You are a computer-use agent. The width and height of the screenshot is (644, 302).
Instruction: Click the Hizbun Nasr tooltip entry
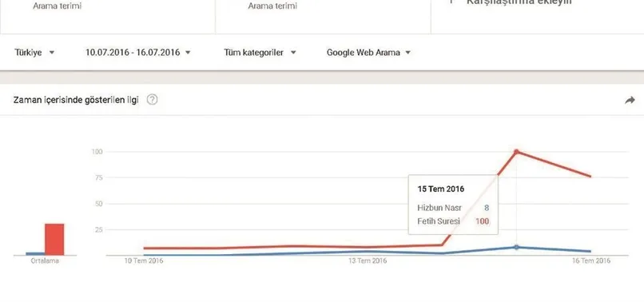click(x=453, y=208)
